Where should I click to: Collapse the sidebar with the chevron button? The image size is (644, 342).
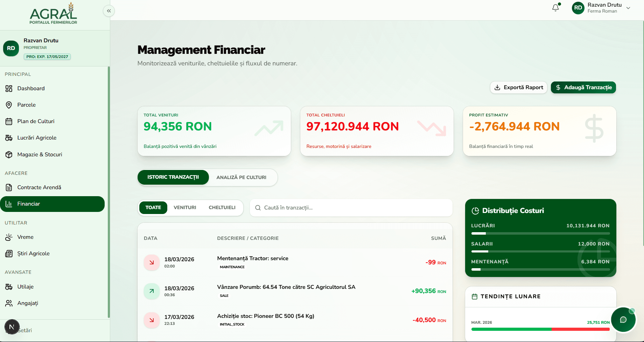[108, 11]
